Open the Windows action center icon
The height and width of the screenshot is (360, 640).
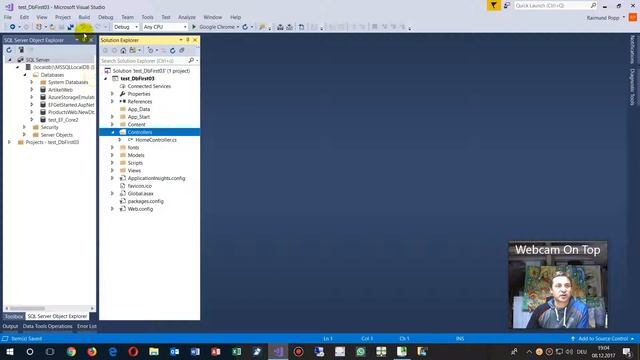(627, 351)
